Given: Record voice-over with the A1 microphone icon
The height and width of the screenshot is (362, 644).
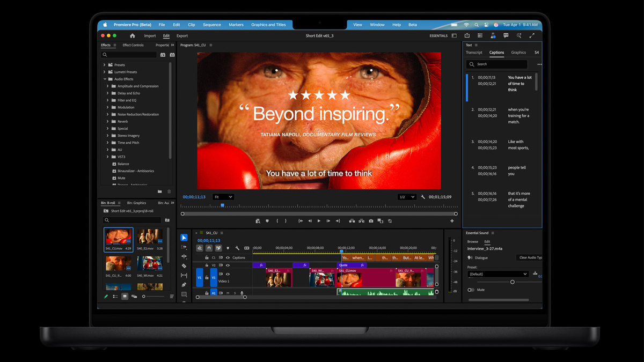Looking at the screenshot, I should 242,292.
